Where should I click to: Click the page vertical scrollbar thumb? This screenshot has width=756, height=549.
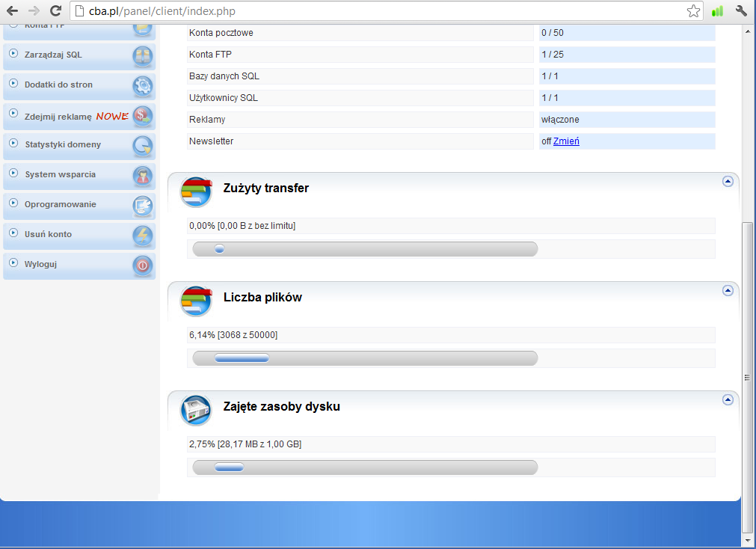(x=747, y=376)
